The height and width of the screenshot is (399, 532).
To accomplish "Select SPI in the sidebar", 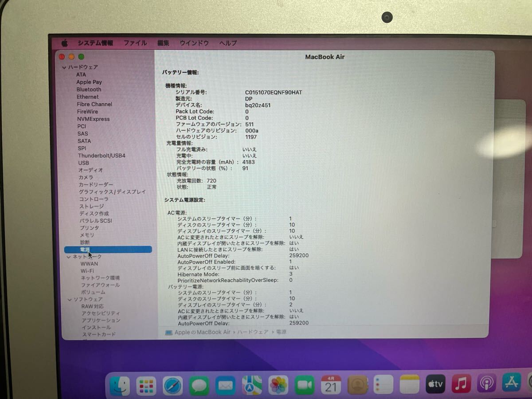I will click(x=82, y=149).
